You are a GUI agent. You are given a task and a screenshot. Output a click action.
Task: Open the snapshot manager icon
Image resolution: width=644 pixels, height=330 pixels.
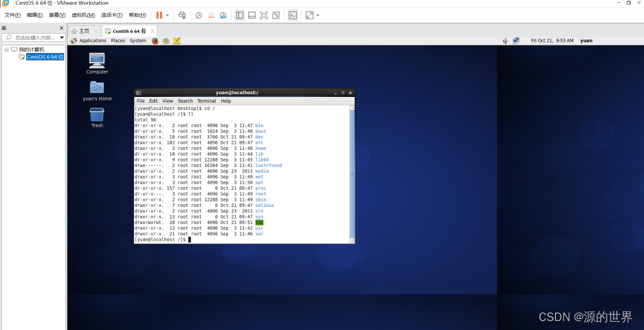(x=223, y=15)
